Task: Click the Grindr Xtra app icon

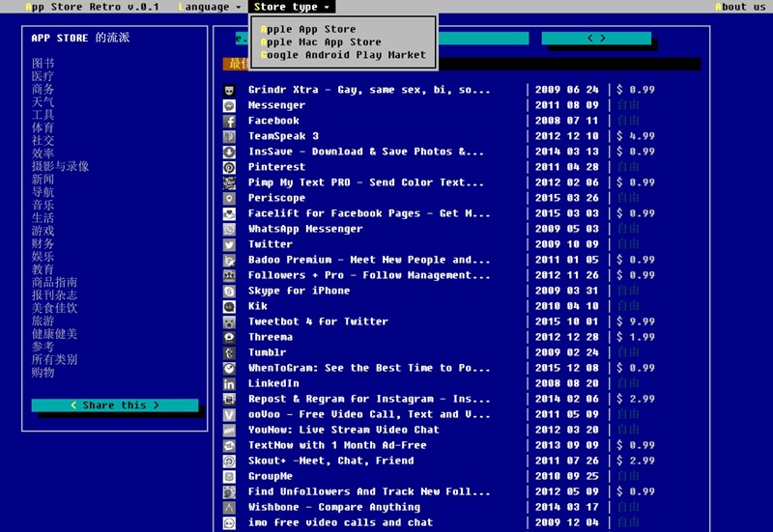Action: point(229,90)
